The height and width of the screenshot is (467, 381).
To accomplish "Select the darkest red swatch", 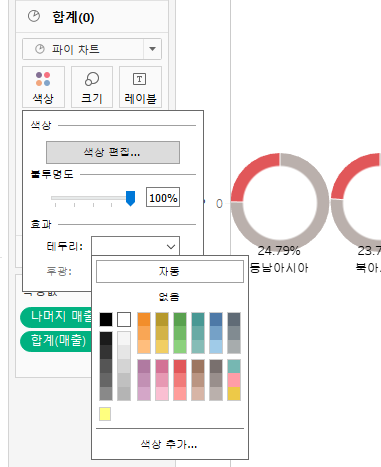I will click(180, 366).
